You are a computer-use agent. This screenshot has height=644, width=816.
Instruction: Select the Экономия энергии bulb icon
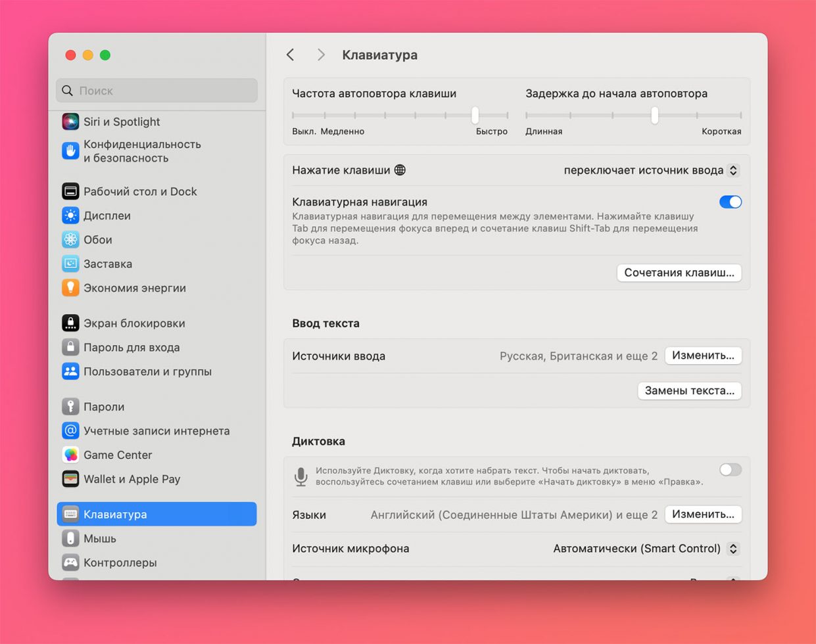click(x=70, y=288)
